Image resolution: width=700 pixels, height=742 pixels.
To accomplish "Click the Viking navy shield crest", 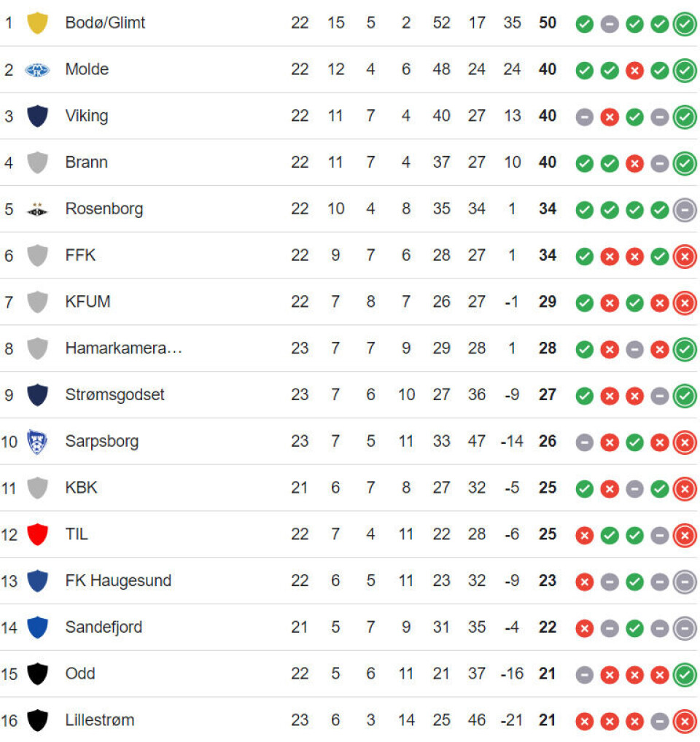I will (x=37, y=116).
